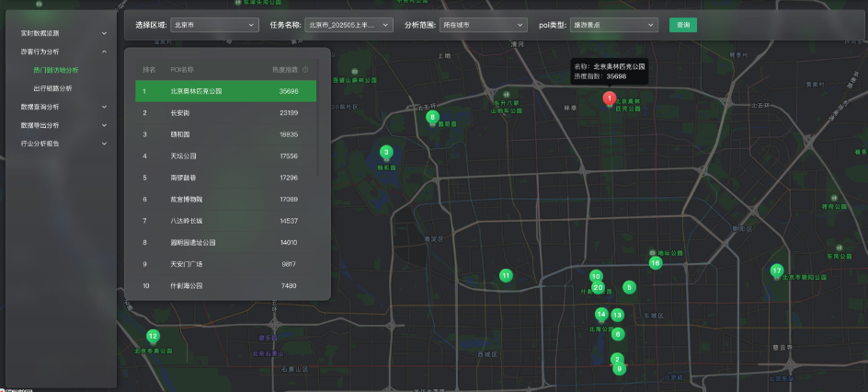Click the 东城区 district label on map

(653, 316)
